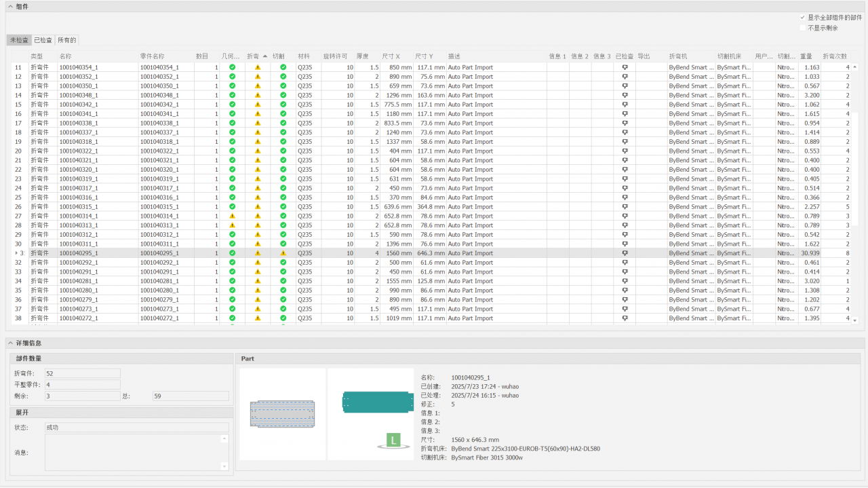Sort the table by 重量 column
This screenshot has width=868, height=488.
pyautogui.click(x=806, y=56)
